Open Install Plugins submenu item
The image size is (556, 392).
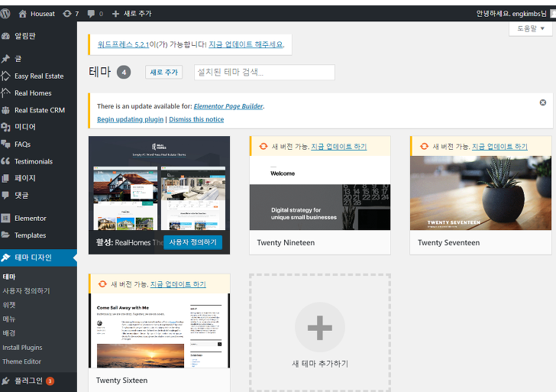[22, 348]
